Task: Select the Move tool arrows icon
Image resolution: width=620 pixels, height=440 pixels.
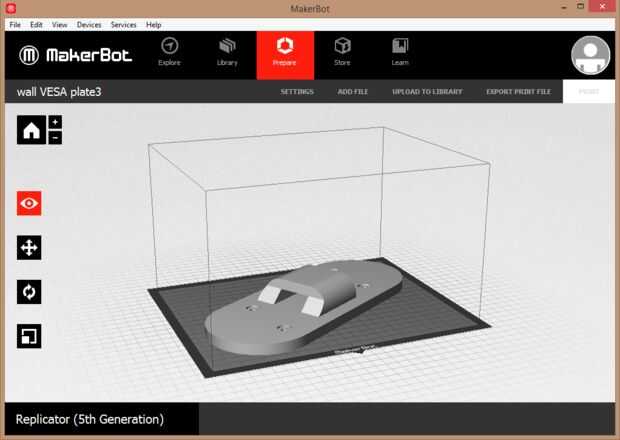Action: 29,248
